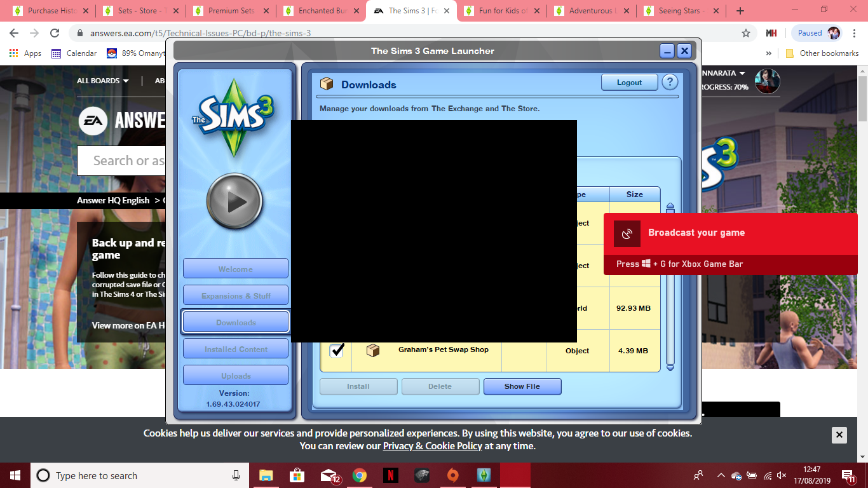Launch Netflix from the taskbar
Image resolution: width=868 pixels, height=488 pixels.
(390, 475)
